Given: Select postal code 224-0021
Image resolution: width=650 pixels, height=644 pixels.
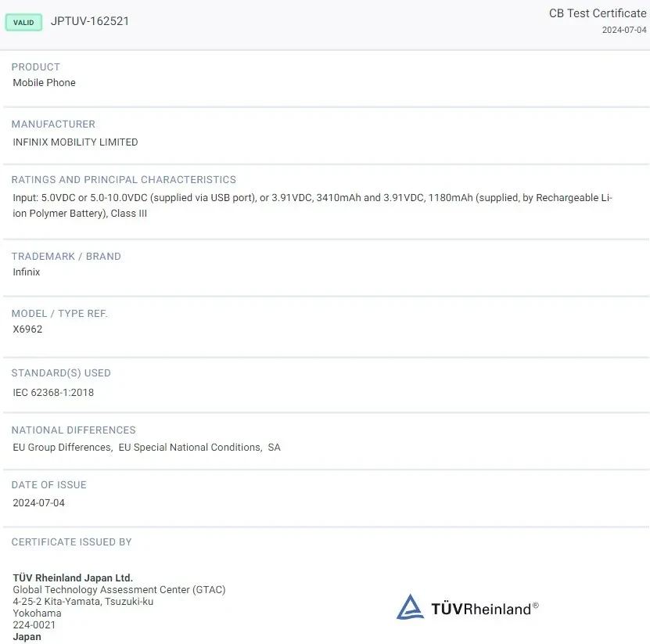Looking at the screenshot, I should click(x=34, y=625).
